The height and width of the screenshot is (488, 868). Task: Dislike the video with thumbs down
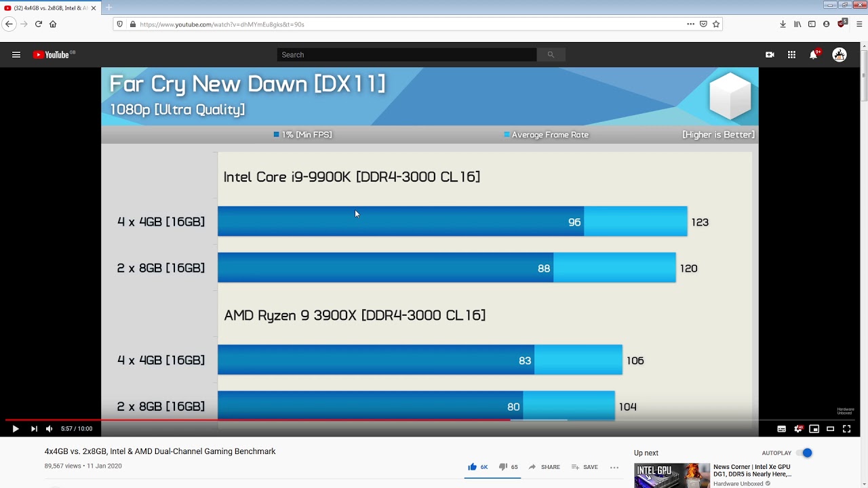(x=508, y=467)
